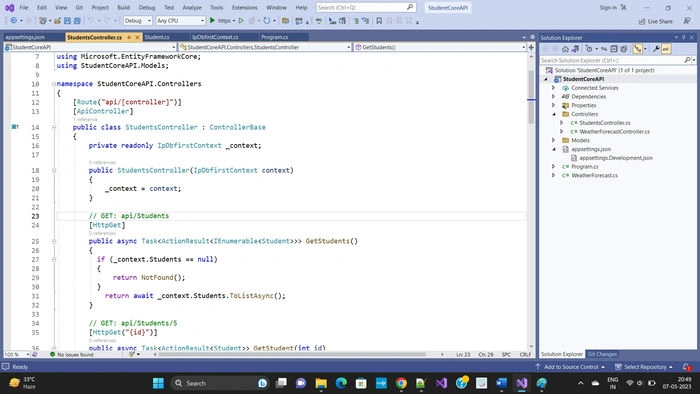Image resolution: width=700 pixels, height=394 pixels.
Task: Switch views icon in Solution Explorer toolbar
Action: point(575,49)
